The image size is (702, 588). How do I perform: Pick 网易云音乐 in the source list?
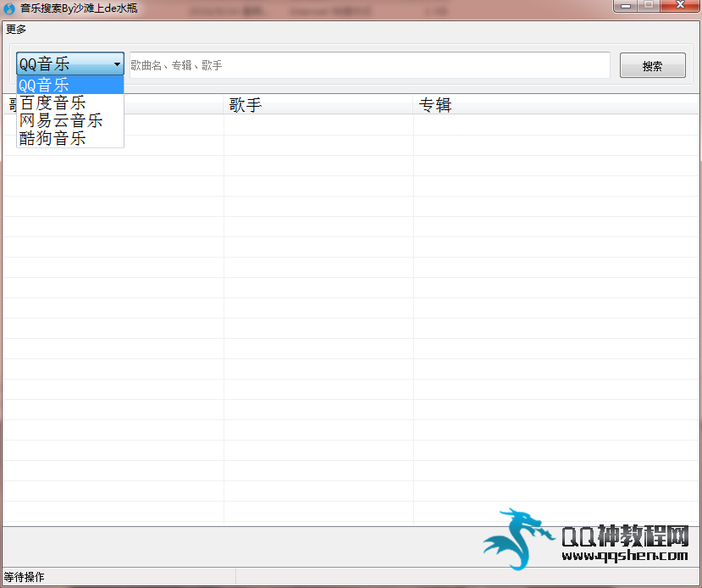(x=70, y=120)
